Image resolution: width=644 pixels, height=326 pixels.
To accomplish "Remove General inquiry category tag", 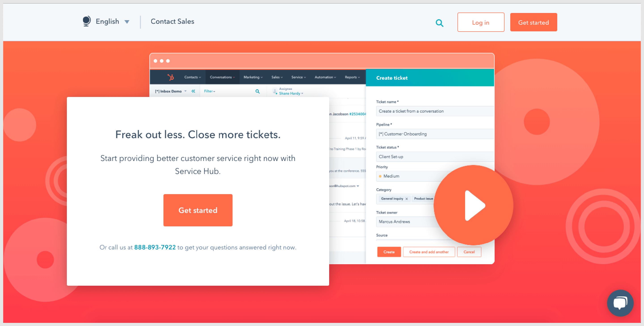I will point(405,199).
